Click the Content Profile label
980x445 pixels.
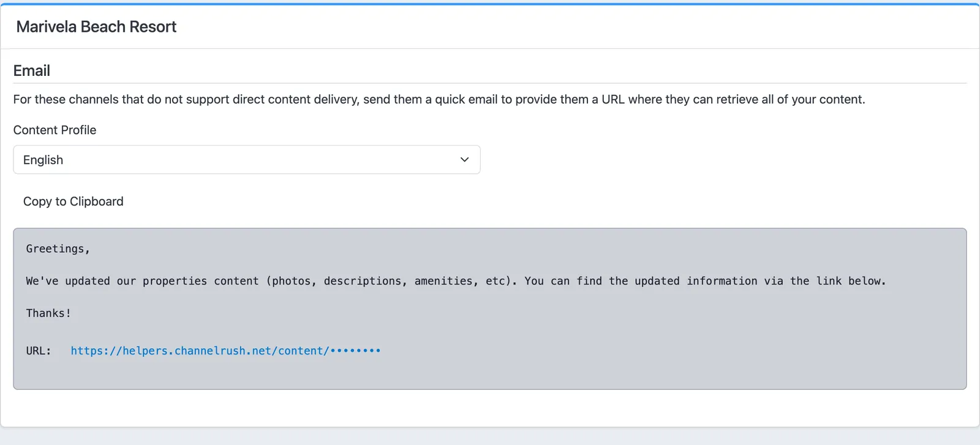(55, 130)
